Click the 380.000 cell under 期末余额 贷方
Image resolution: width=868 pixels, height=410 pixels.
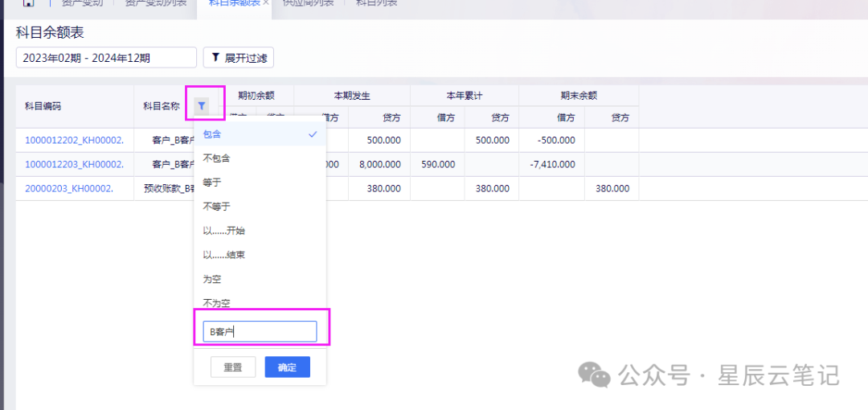[x=612, y=188]
